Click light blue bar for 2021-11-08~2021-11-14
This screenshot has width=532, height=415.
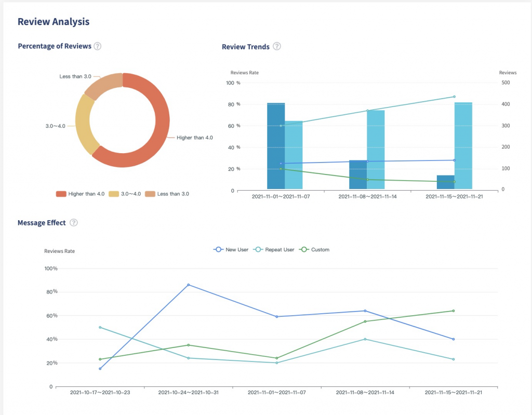pyautogui.click(x=376, y=150)
